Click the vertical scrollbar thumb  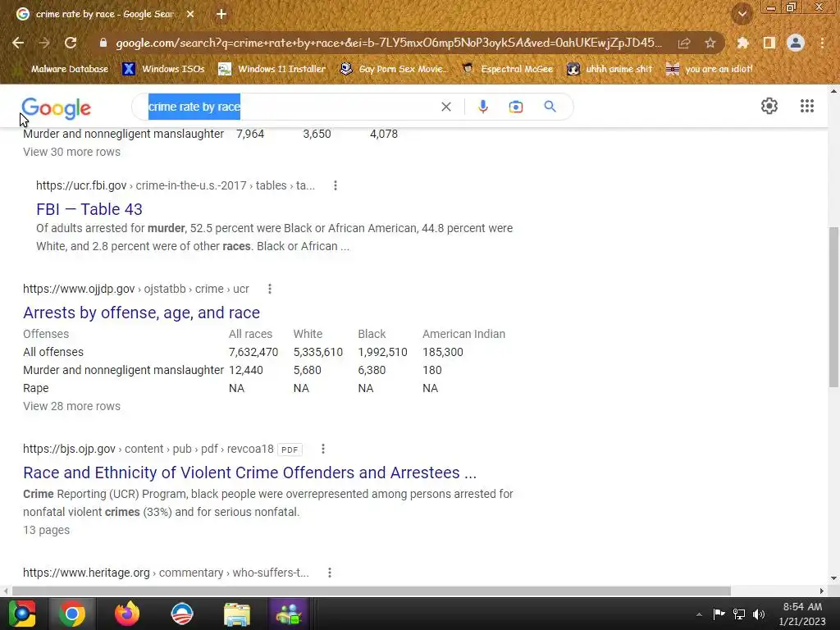click(833, 307)
